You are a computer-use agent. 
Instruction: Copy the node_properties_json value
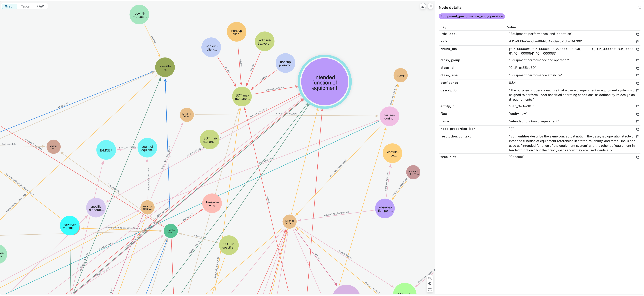638,129
